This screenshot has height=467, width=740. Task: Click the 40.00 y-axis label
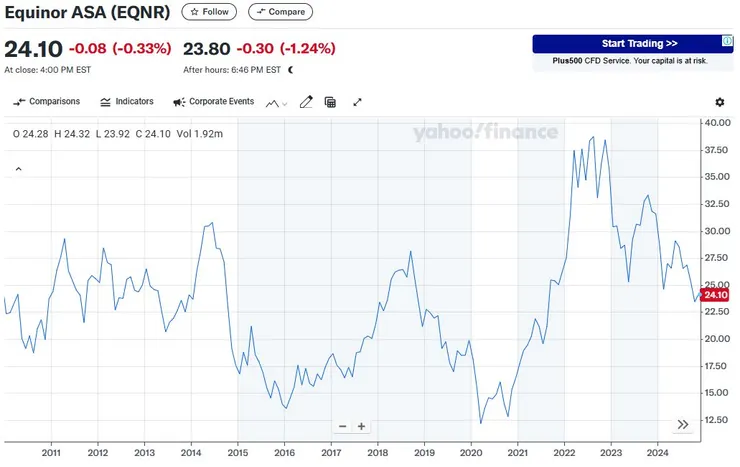(x=718, y=123)
